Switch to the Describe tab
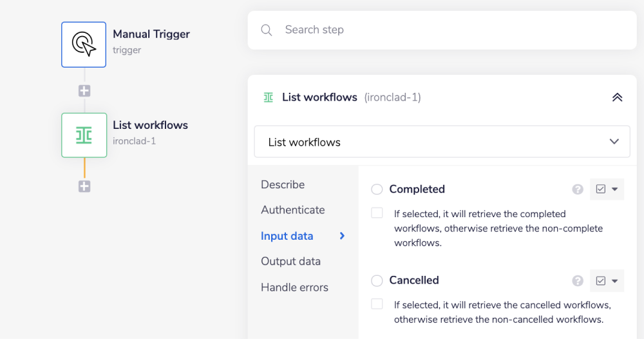 283,184
